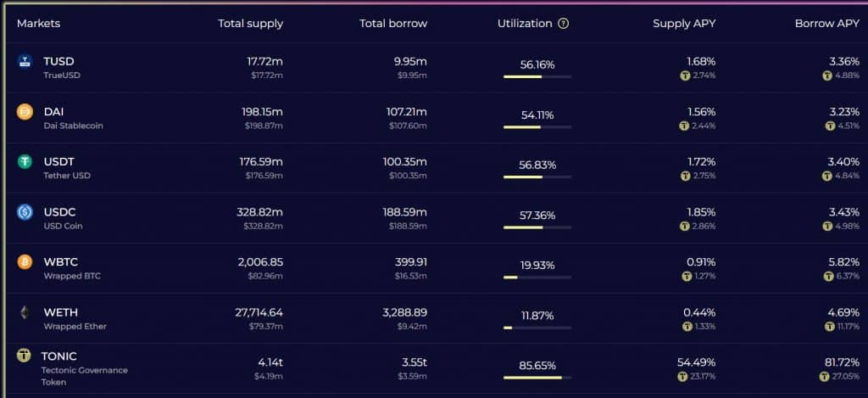868x398 pixels.
Task: Click the blue USDC coin icon
Action: 25,212
